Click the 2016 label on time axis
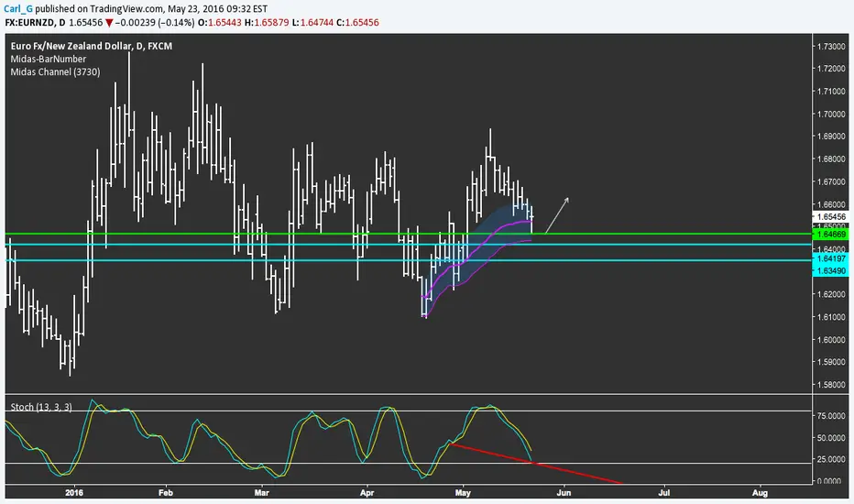Viewport: 854px width, 504px height. click(74, 493)
